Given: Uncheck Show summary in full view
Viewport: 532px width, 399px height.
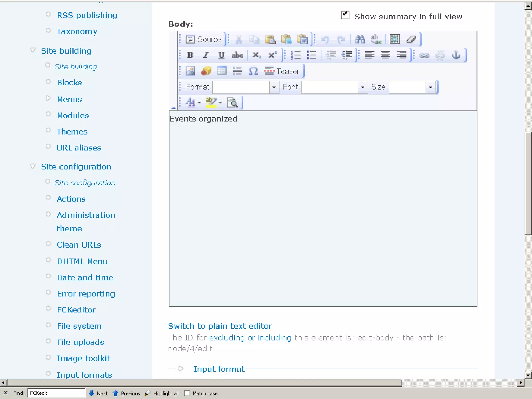Looking at the screenshot, I should pos(345,15).
